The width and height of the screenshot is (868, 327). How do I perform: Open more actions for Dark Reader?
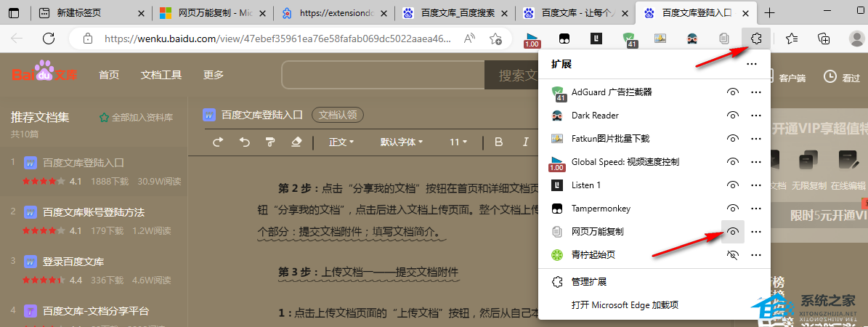click(x=755, y=116)
